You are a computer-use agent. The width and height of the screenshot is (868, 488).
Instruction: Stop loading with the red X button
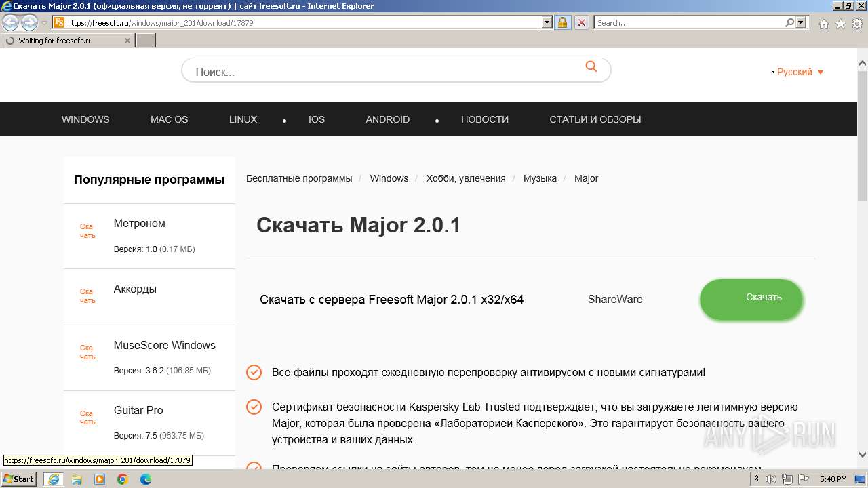(582, 22)
